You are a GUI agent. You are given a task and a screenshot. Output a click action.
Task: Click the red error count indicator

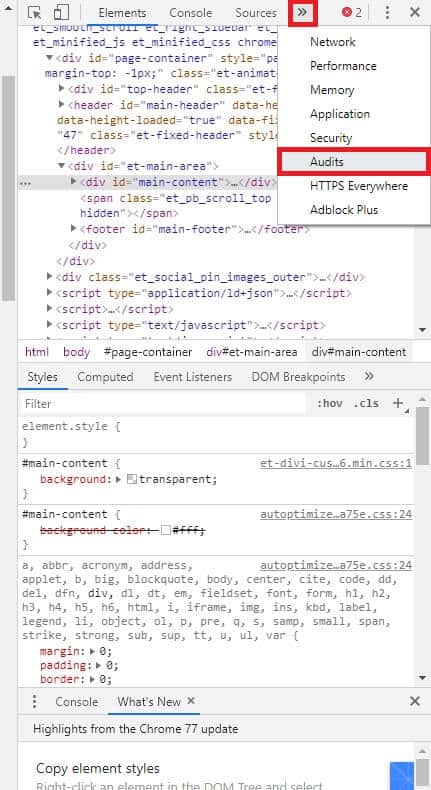coord(352,12)
